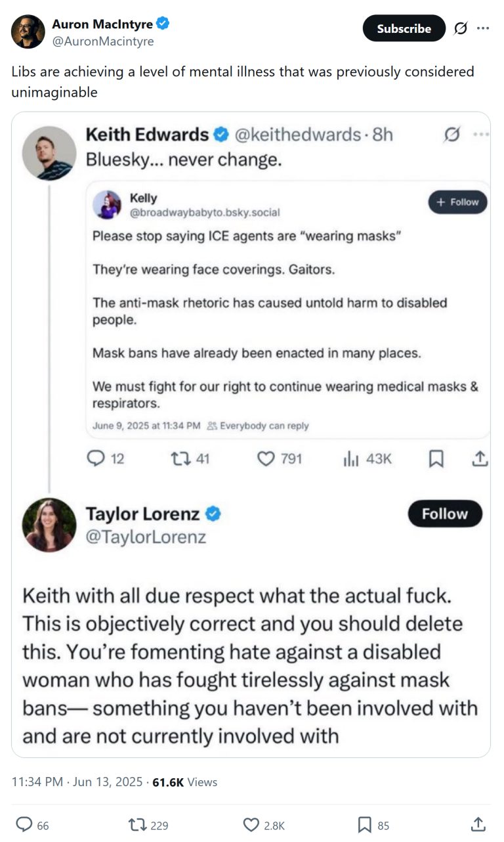Reply to Keith Edwards' embedded tweet
This screenshot has width=504, height=842.
(x=94, y=458)
